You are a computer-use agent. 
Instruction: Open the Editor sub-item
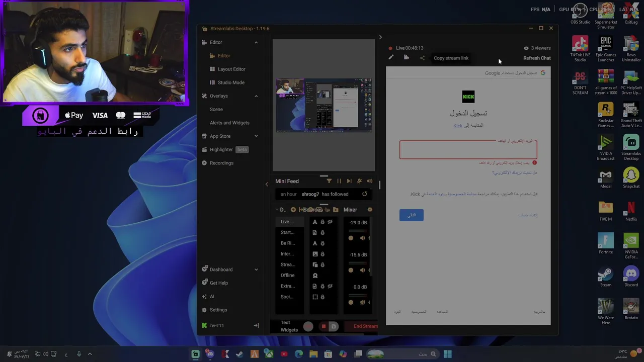click(x=224, y=56)
